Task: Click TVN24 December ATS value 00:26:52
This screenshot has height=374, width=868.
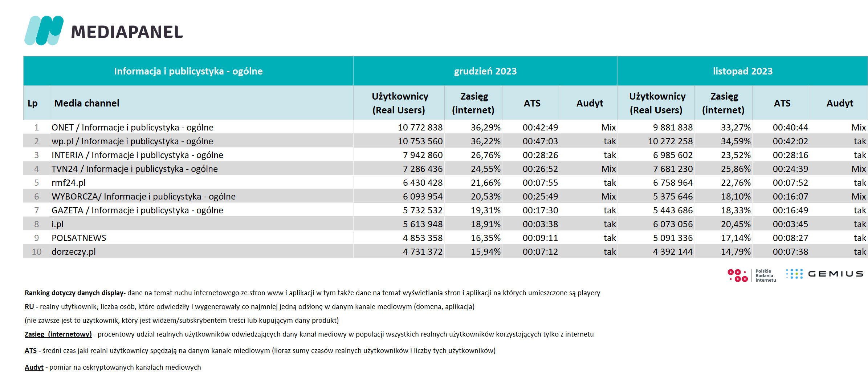Action: coord(540,169)
